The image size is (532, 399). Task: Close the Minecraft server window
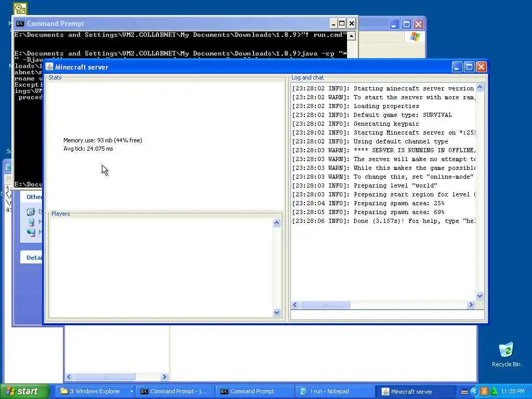click(x=481, y=67)
